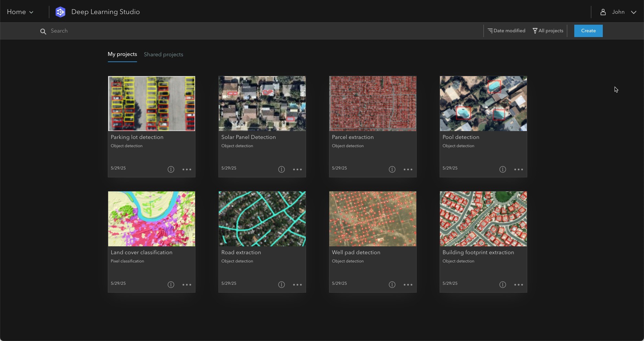The width and height of the screenshot is (644, 341).
Task: Open the All projects filter
Action: tap(548, 31)
